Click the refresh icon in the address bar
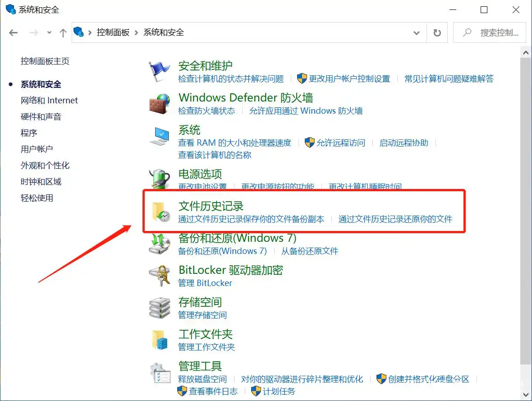This screenshot has height=401, width=532. [x=437, y=32]
